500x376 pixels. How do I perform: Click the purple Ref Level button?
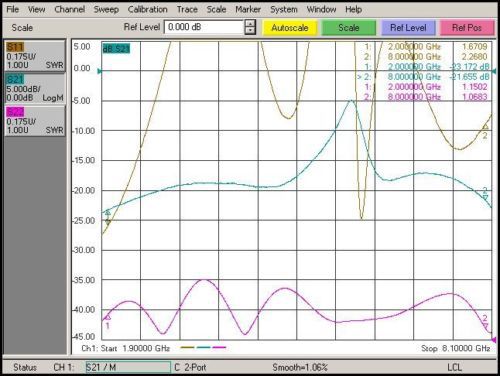(x=408, y=28)
